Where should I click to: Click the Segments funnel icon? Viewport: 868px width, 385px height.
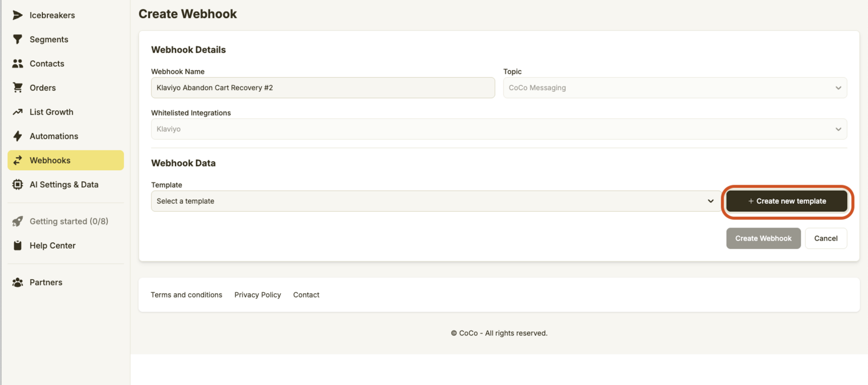coord(18,40)
